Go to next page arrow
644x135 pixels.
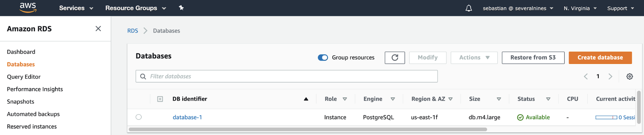click(x=610, y=76)
